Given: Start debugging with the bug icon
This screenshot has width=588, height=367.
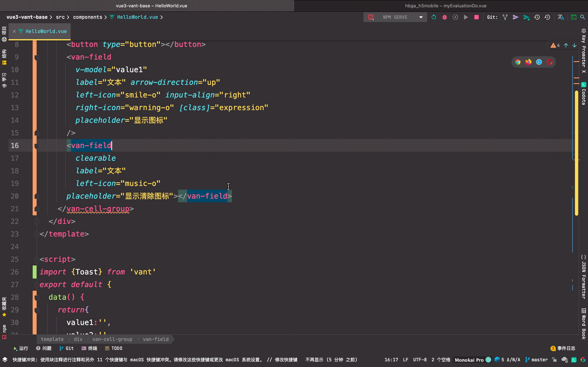Looking at the screenshot, I should tap(444, 17).
